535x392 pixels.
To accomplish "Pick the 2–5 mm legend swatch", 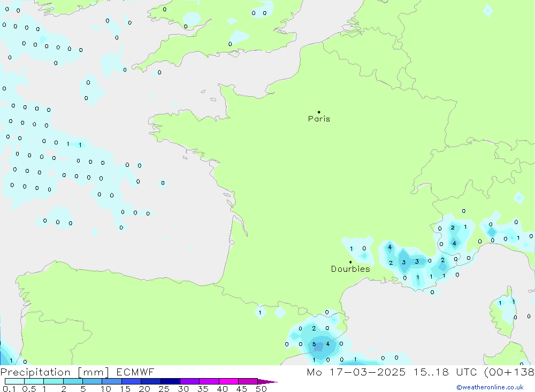I will (x=73, y=381).
